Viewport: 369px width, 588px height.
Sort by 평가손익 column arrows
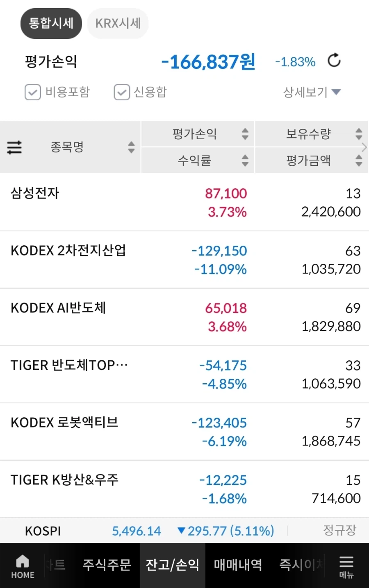(245, 134)
